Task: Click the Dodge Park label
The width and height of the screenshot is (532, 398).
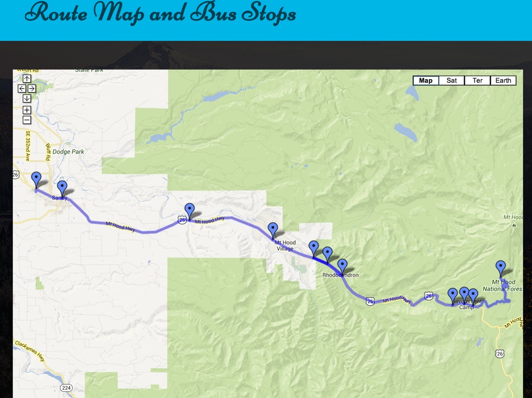Action: pyautogui.click(x=68, y=152)
